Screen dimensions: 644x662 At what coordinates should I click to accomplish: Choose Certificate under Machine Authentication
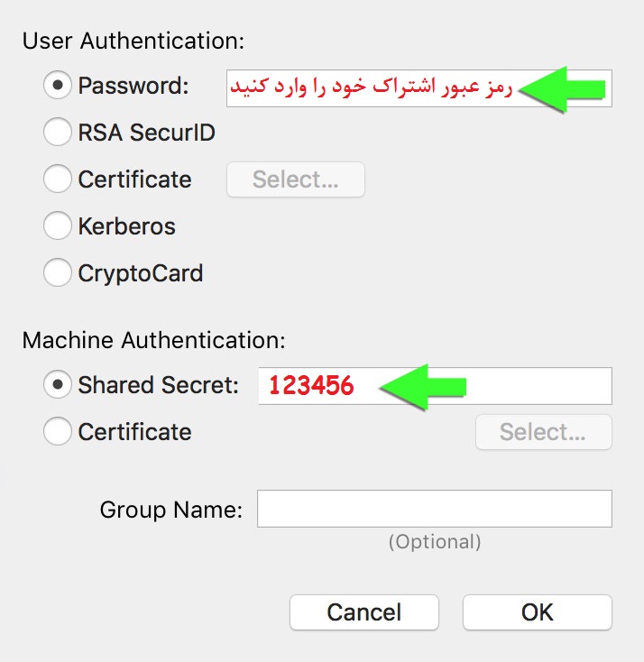pyautogui.click(x=58, y=432)
